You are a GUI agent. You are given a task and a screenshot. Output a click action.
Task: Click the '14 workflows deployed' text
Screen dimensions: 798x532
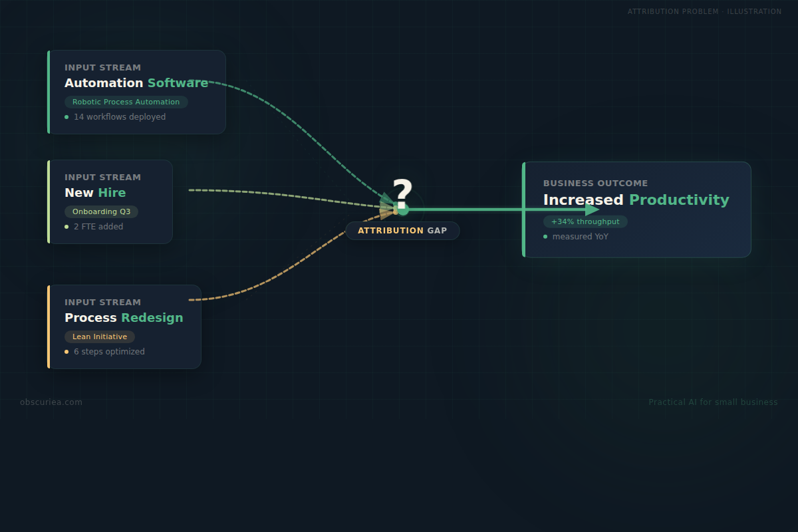[x=120, y=117]
